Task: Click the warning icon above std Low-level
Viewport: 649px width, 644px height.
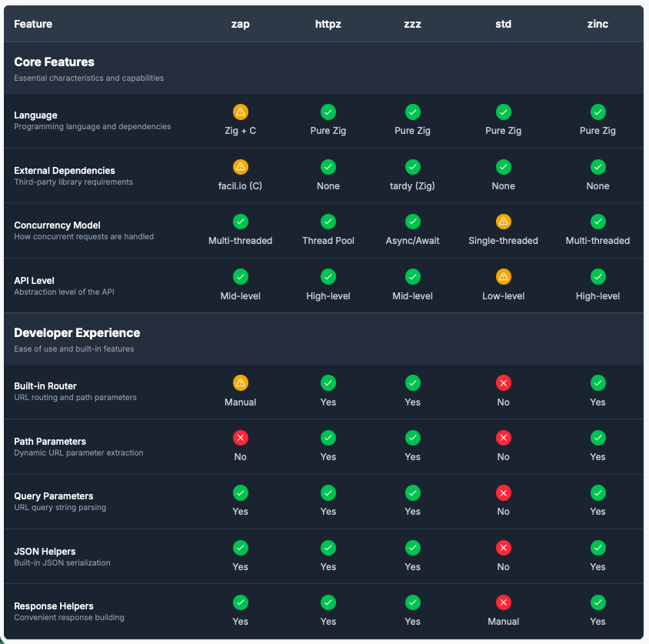Action: (x=503, y=277)
